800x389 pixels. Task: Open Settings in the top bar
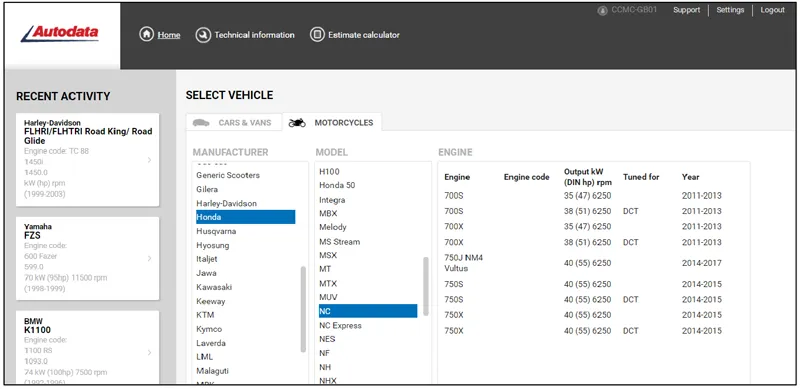click(x=730, y=10)
